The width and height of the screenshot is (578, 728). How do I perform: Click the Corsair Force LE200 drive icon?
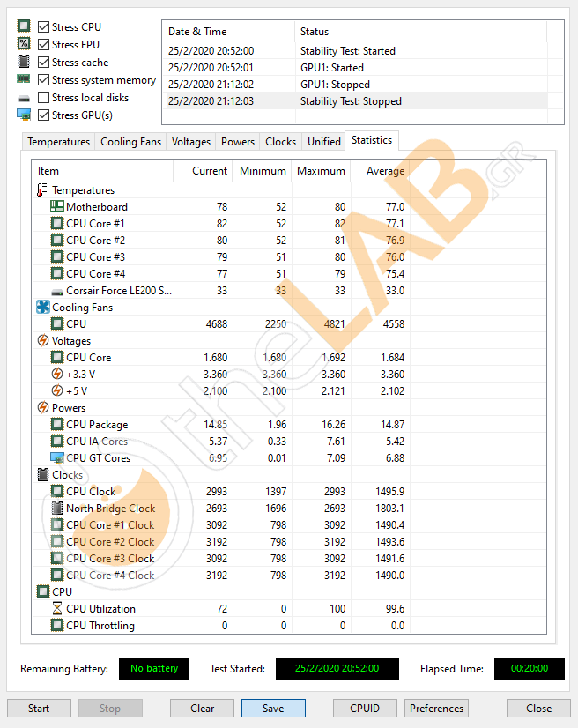[x=57, y=292]
